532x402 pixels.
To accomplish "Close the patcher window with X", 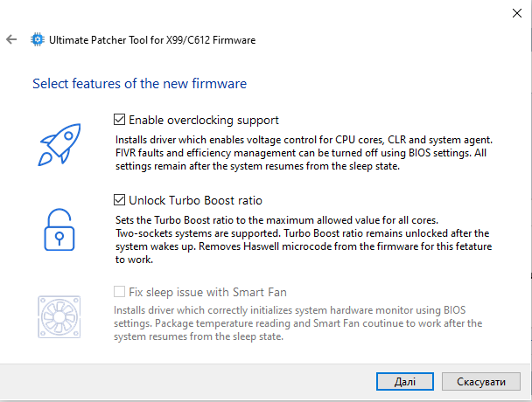I will pos(517,13).
